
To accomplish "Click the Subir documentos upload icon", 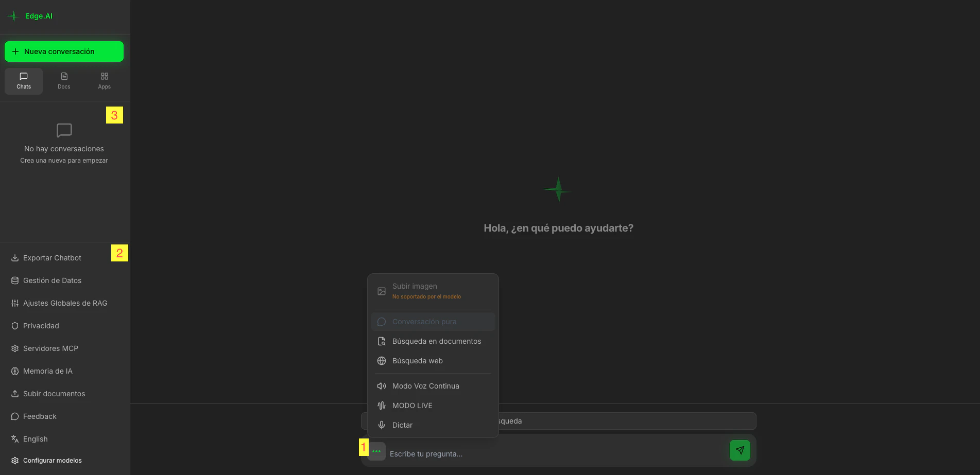I will click(x=15, y=394).
